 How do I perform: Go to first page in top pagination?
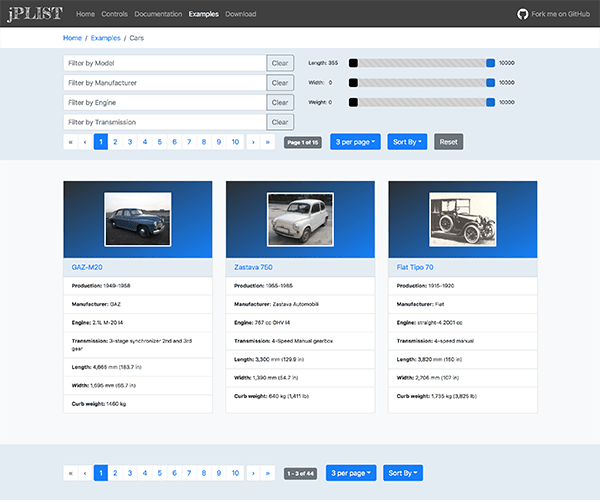[70, 142]
